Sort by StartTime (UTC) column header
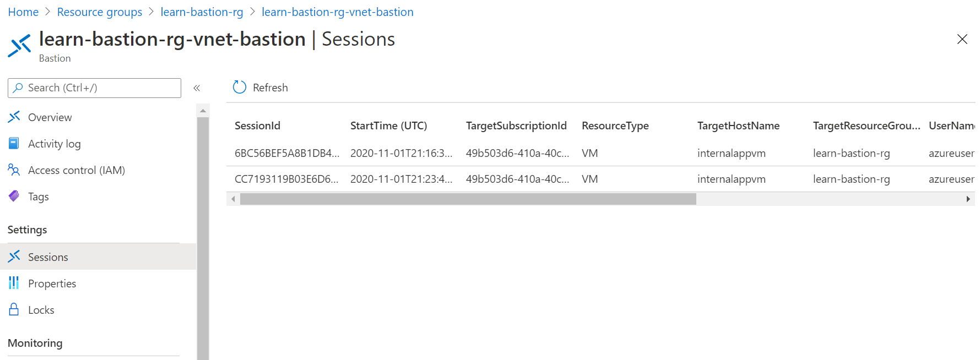Screen dimensions: 980x360 pyautogui.click(x=389, y=126)
